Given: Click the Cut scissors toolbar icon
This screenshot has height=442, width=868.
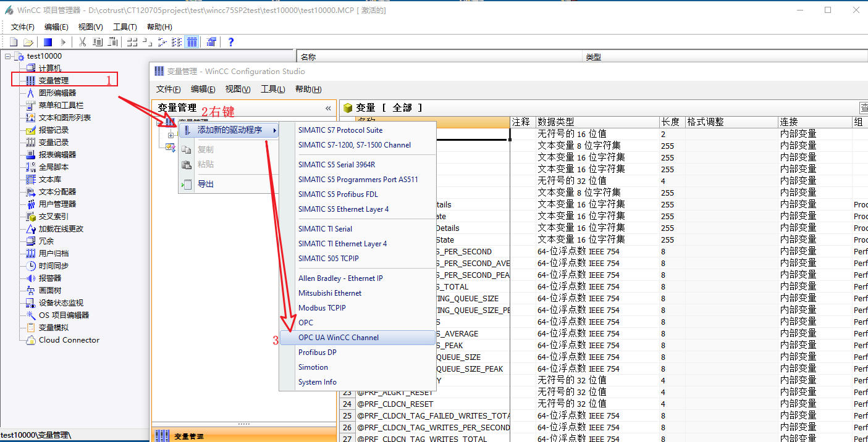Looking at the screenshot, I should pos(82,42).
